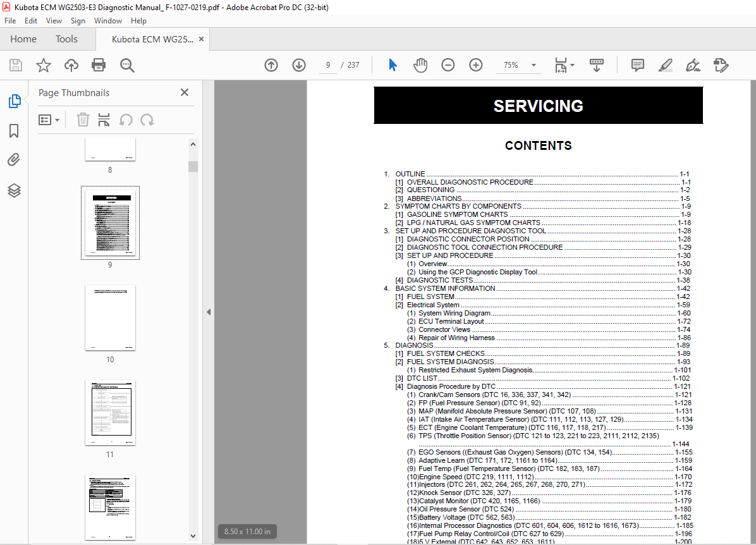Print the document using printer icon
This screenshot has width=756, height=545.
[99, 65]
